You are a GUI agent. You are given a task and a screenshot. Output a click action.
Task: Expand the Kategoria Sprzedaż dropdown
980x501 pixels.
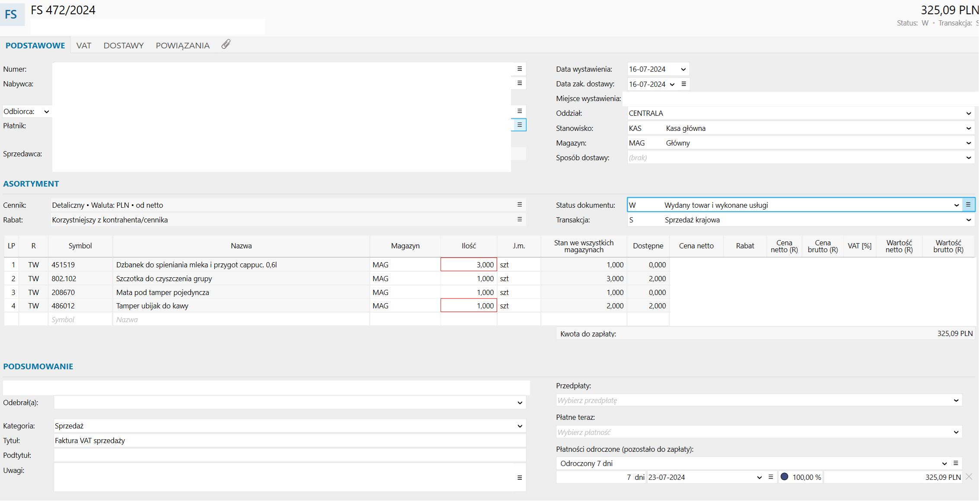click(520, 426)
